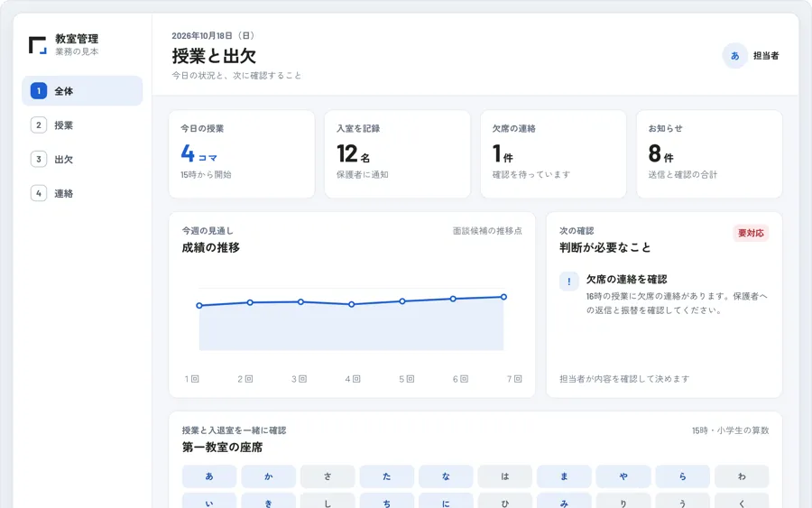Click the date 2026年10月18日（日）
This screenshot has height=508, width=812.
(x=213, y=36)
